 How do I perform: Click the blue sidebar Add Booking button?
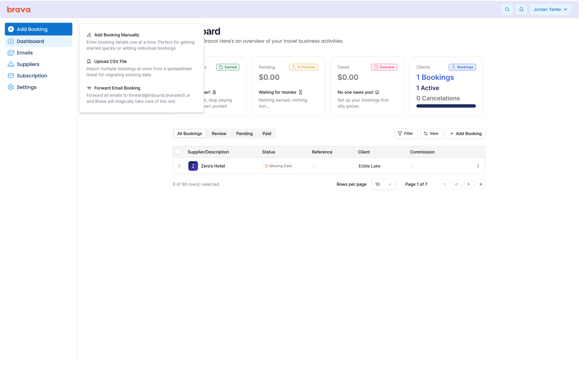(39, 29)
